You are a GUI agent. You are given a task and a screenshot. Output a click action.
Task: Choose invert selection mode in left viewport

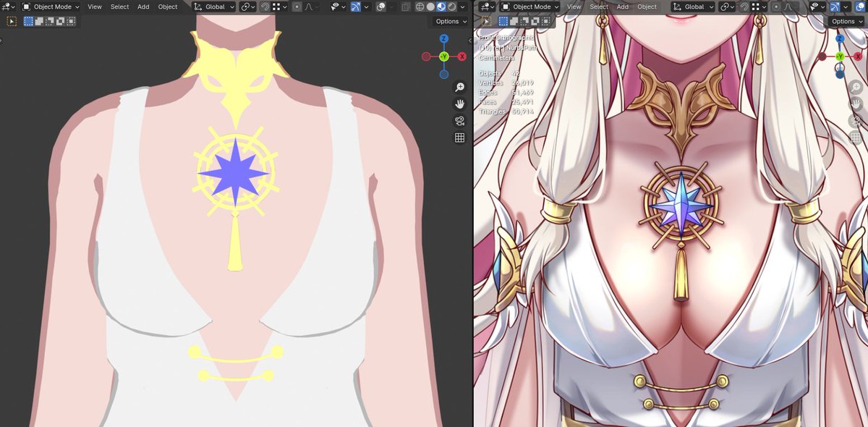[61, 21]
